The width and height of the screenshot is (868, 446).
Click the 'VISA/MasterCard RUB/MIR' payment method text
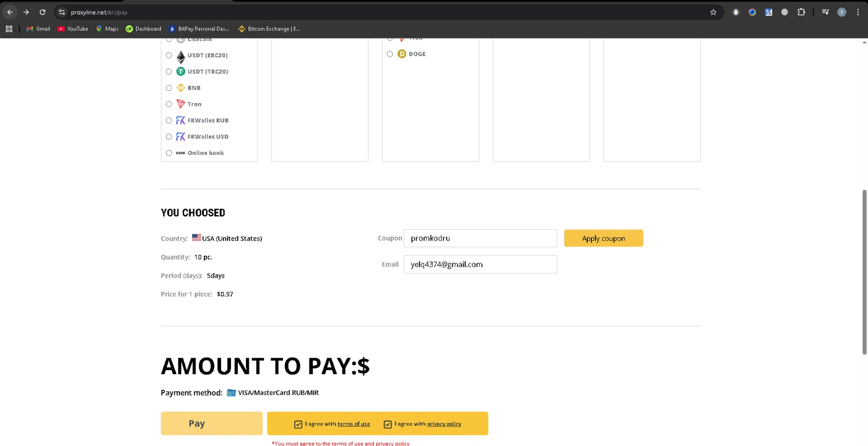coord(278,393)
